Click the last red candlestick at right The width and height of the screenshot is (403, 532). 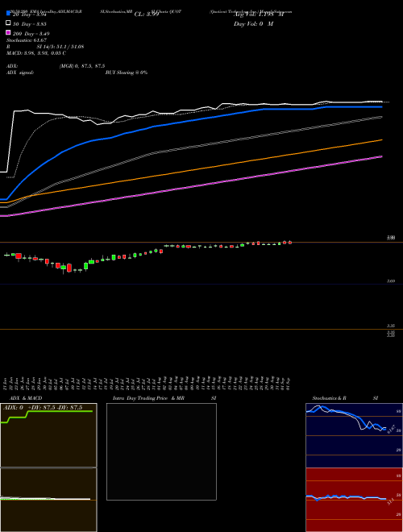(x=290, y=243)
